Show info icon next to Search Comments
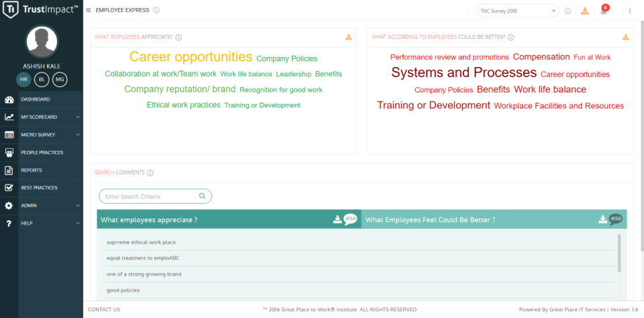644x318 pixels. click(x=150, y=172)
